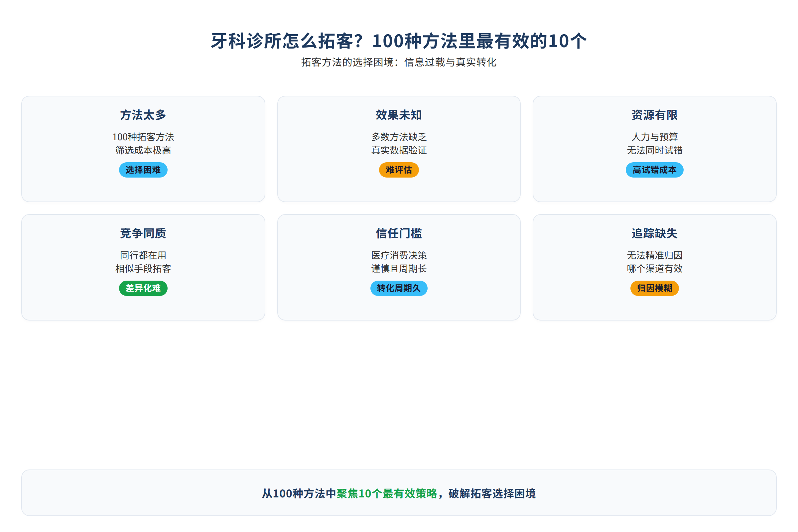Click the text 医疗消费决策
This screenshot has width=798, height=532.
click(x=399, y=255)
